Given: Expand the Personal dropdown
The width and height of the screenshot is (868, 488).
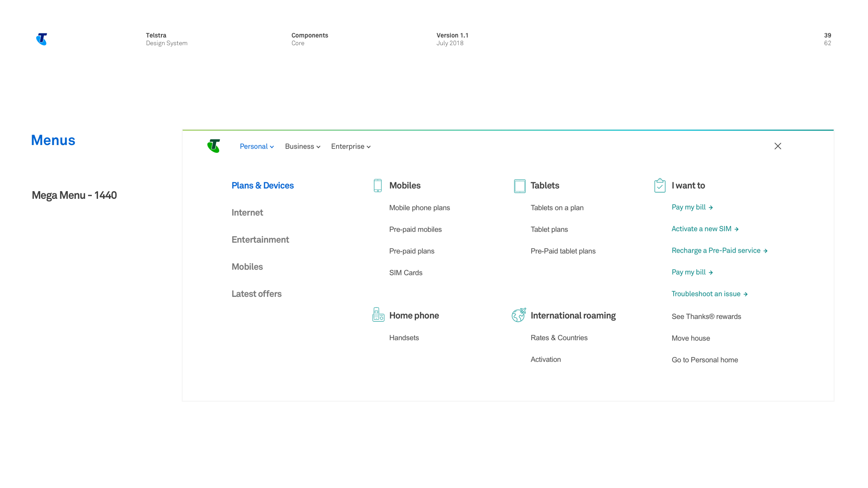Looking at the screenshot, I should [257, 146].
